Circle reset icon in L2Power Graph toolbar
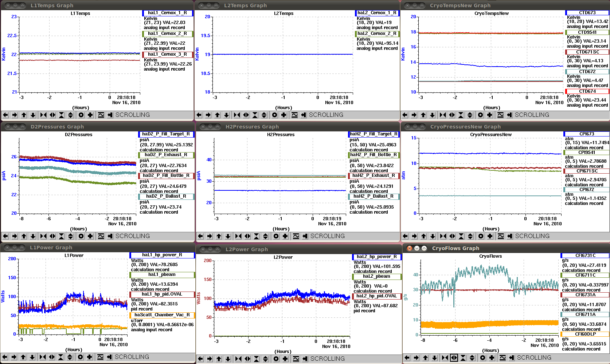610x364 pixels. pyautogui.click(x=276, y=359)
